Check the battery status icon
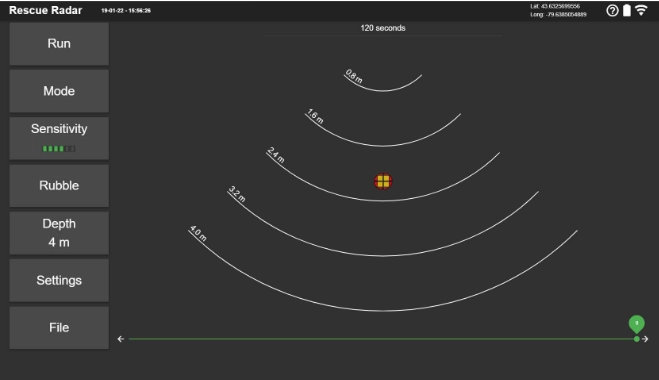 627,11
